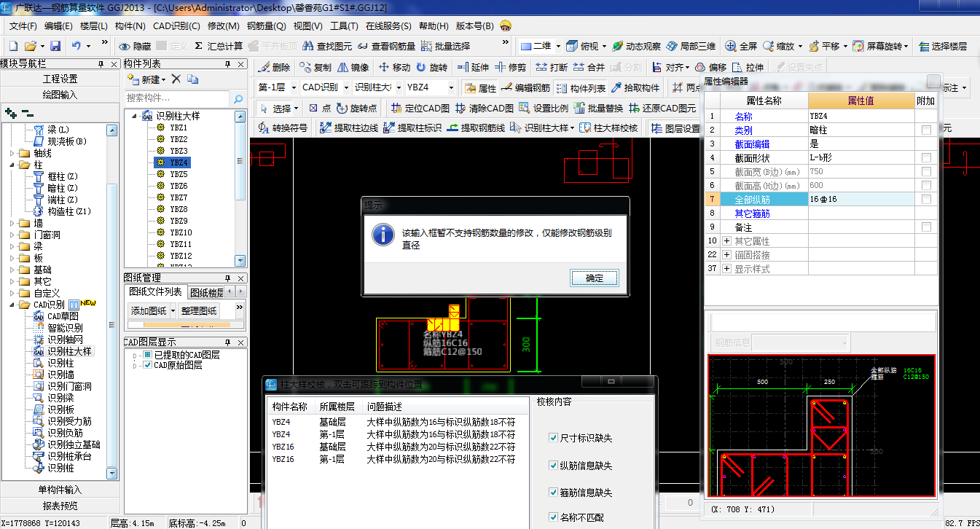Toggle 已提取的CAD图层 checkbox
The height and width of the screenshot is (529, 980).
click(x=147, y=355)
